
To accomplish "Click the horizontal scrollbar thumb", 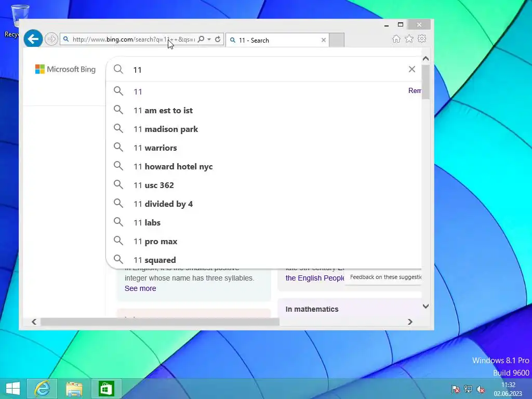I will click(160, 322).
